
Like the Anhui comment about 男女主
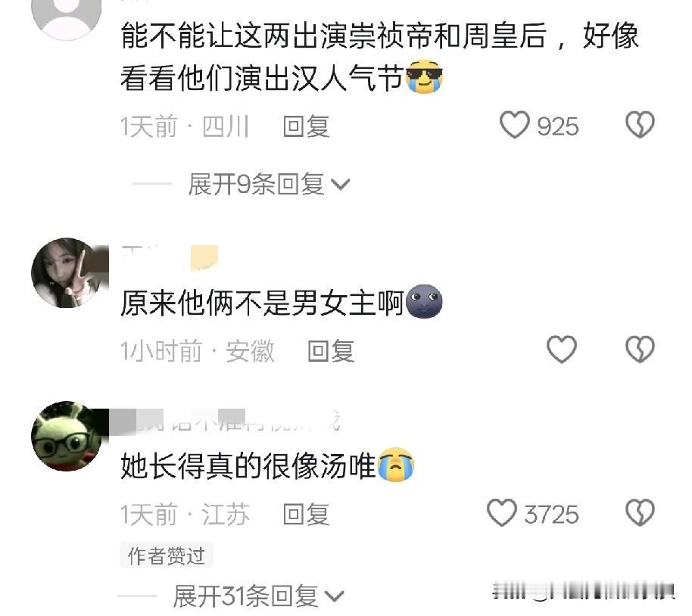click(561, 350)
